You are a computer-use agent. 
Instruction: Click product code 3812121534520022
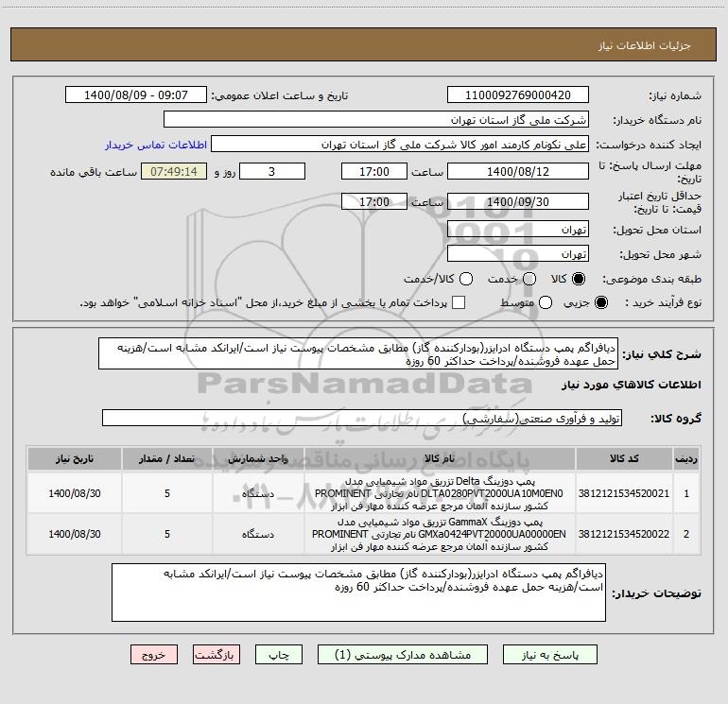click(x=624, y=534)
